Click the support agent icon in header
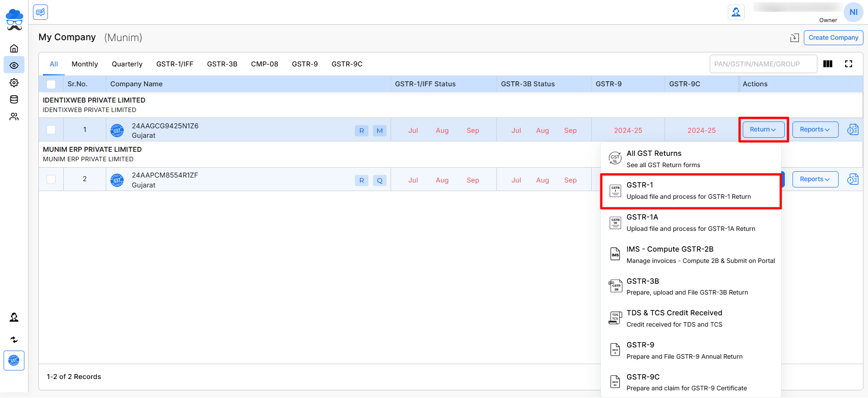Viewport: 868px width, 398px height. click(x=736, y=12)
